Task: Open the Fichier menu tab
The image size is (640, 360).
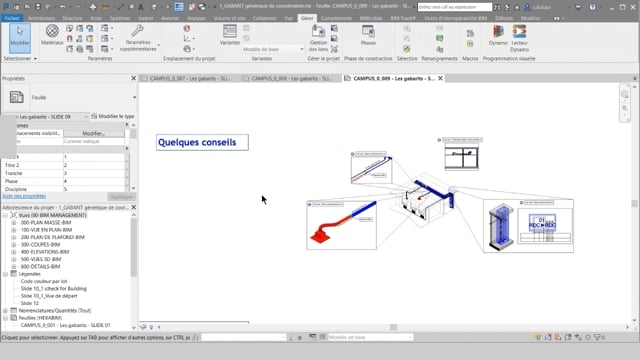Action: [x=12, y=18]
